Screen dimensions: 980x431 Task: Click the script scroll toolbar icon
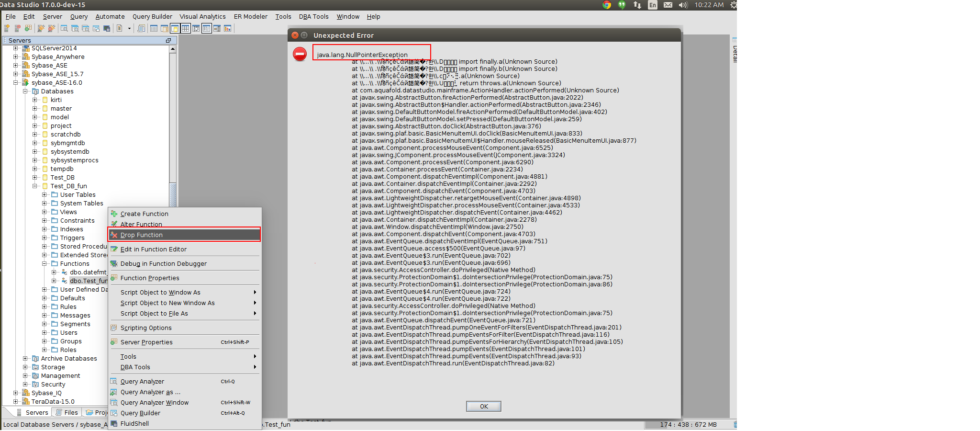click(141, 29)
